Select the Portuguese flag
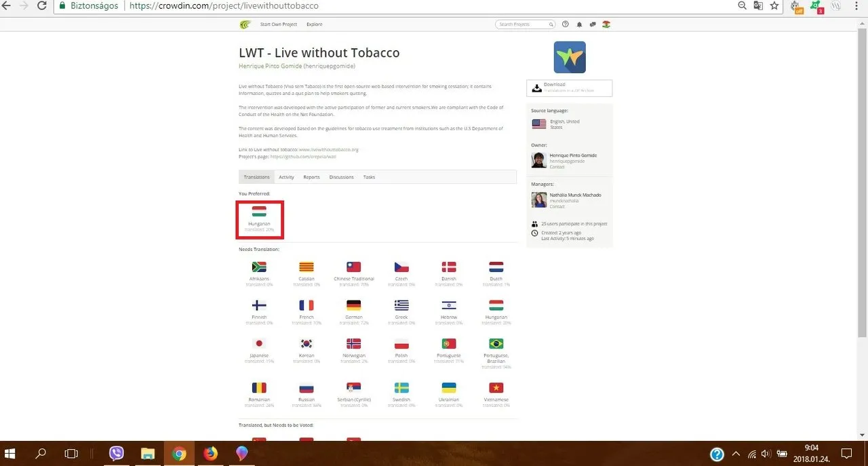Screen dimensions: 868x466 (x=449, y=344)
